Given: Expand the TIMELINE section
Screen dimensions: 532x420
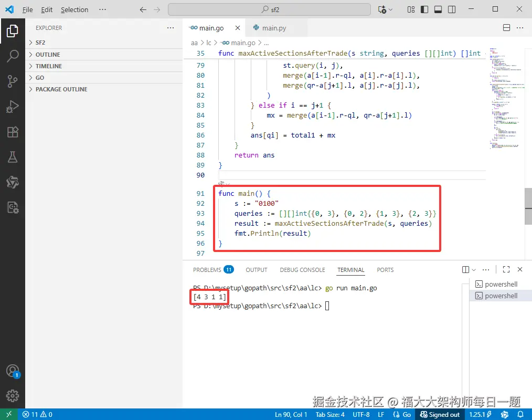Looking at the screenshot, I should [104, 66].
